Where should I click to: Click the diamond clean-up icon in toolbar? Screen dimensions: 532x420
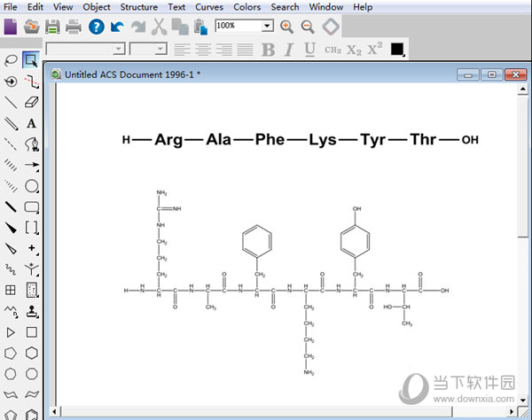tap(331, 27)
